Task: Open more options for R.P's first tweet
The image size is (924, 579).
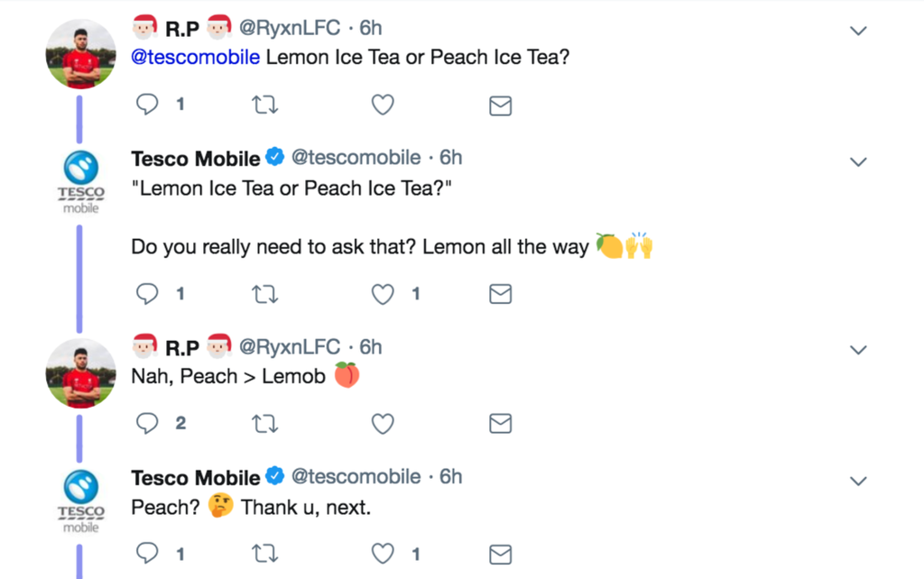Action: click(858, 31)
